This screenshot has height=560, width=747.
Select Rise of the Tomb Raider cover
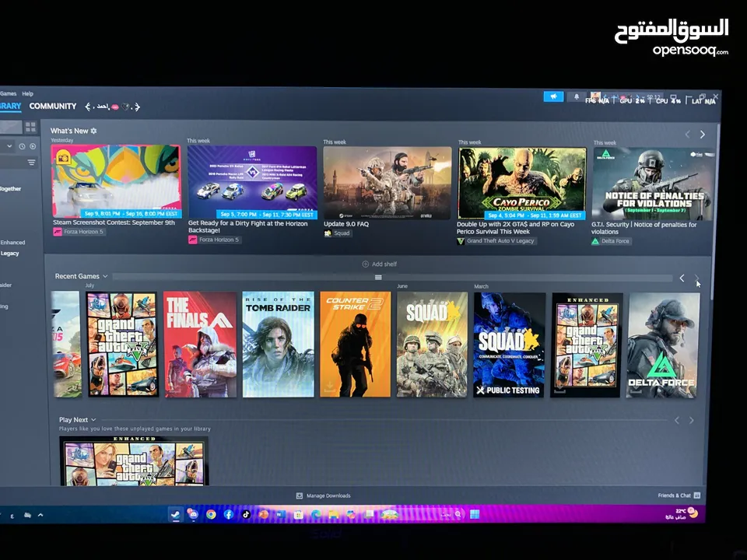[x=279, y=345]
